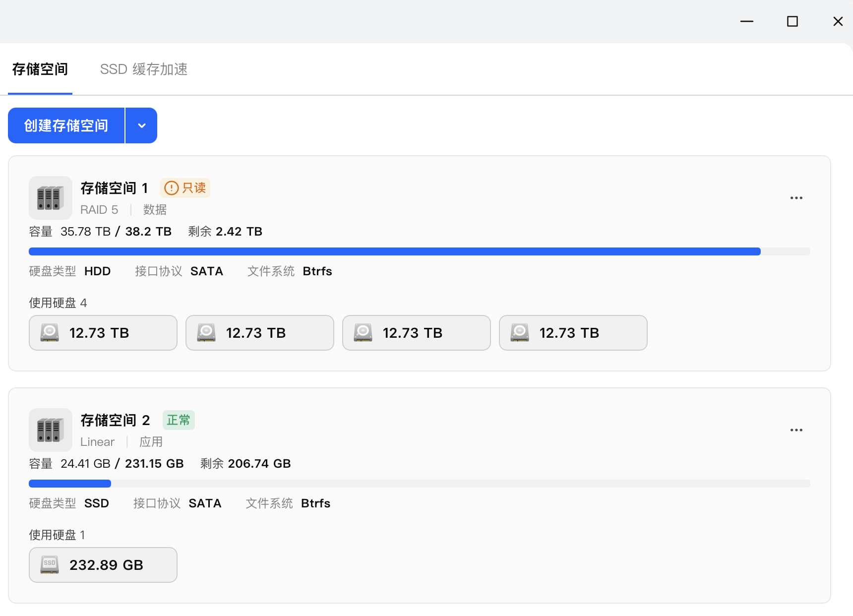Viewport: 853px width, 616px height.
Task: Click the Storage Space 1 server icon
Action: coord(51,198)
